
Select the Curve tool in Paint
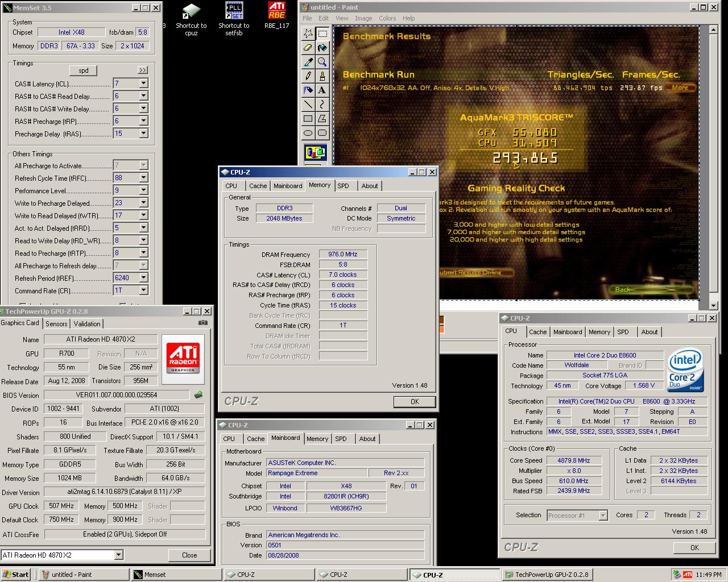pos(322,104)
